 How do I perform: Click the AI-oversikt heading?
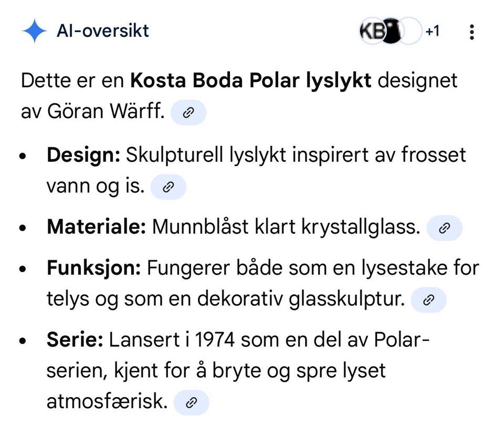103,31
